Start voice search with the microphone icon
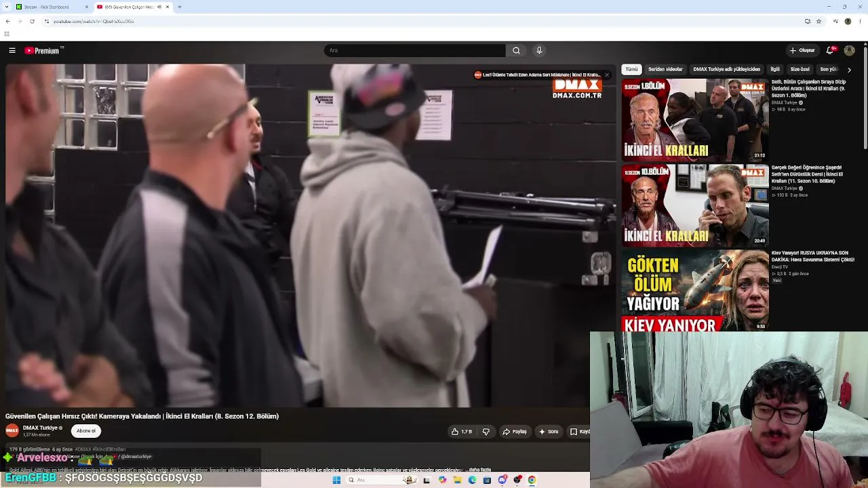 click(x=539, y=50)
